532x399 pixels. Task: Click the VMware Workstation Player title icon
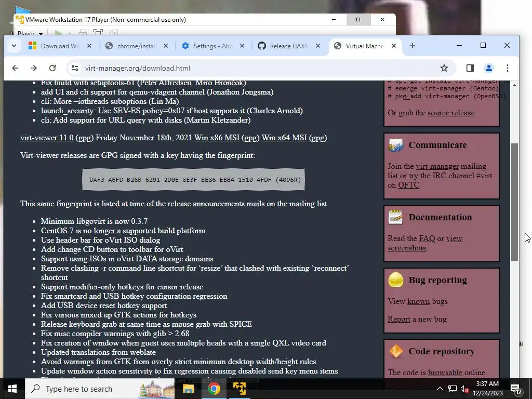point(20,20)
